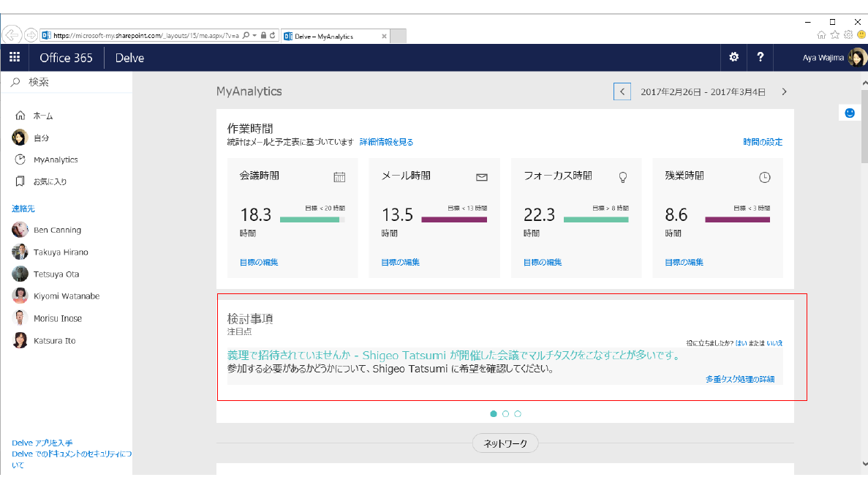Click Katsura Ito's avatar photo
The image size is (868, 488).
[x=20, y=340]
